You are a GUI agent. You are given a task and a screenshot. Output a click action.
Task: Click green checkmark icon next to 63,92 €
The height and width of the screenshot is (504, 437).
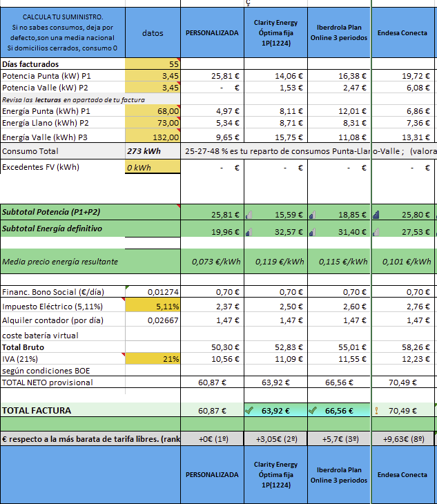249,410
